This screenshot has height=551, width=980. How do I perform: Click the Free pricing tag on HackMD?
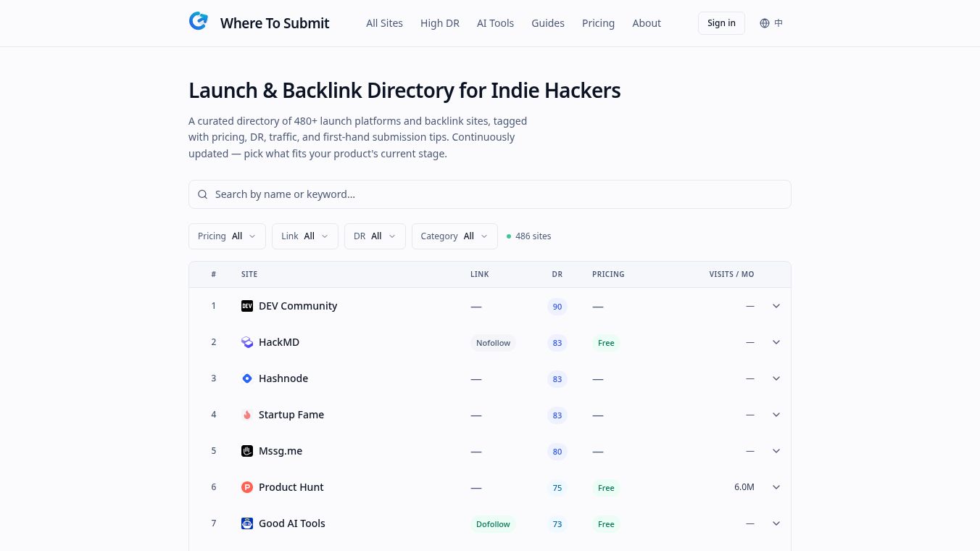pos(606,343)
